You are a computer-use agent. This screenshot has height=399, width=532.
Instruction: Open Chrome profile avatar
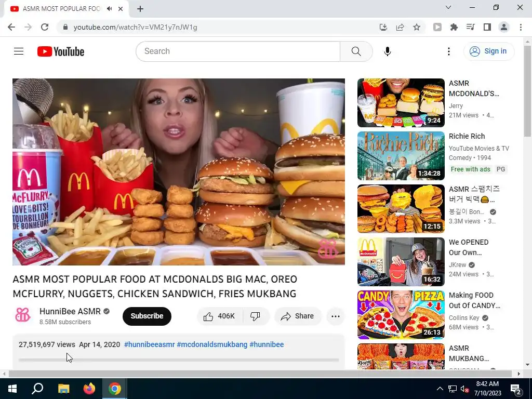tap(504, 27)
